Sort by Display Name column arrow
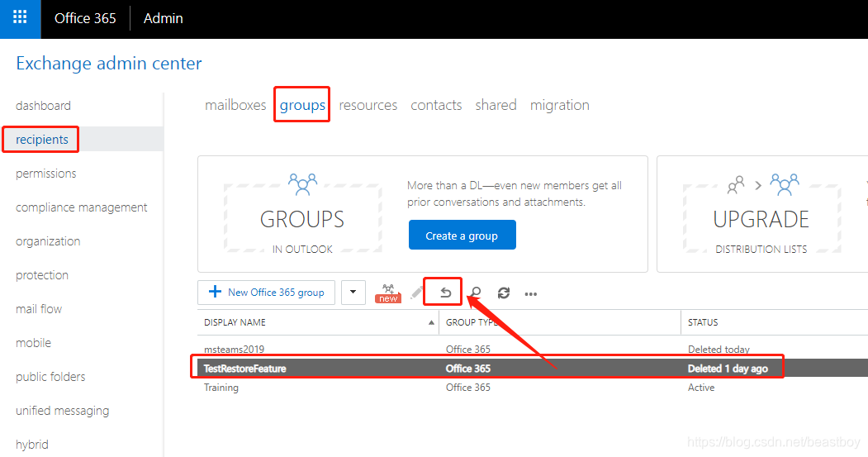 pyautogui.click(x=431, y=322)
